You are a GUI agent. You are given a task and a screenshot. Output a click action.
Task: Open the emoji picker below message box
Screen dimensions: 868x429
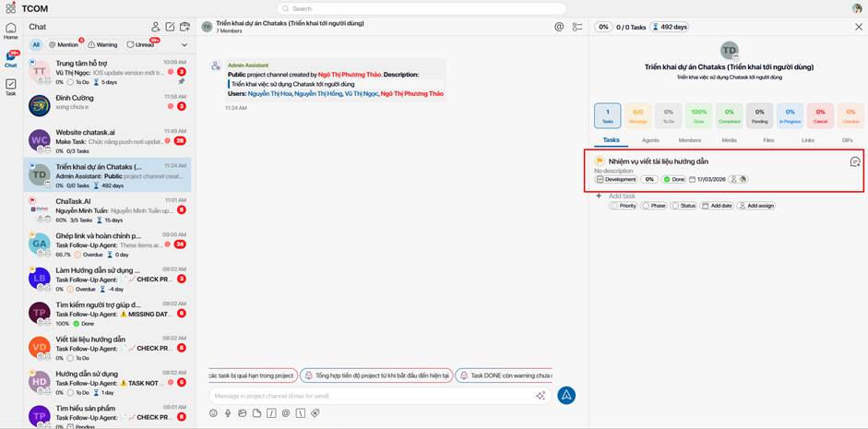click(x=214, y=413)
